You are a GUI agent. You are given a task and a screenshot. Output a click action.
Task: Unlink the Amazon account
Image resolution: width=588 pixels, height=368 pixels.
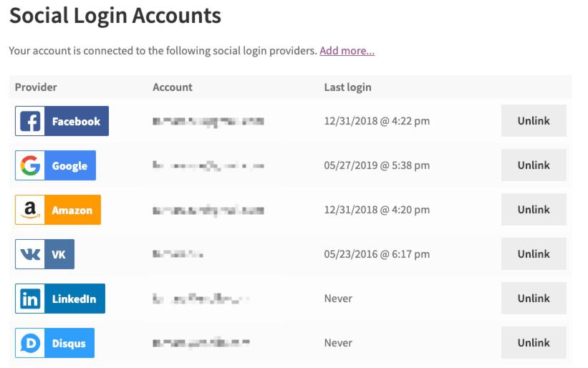[534, 210]
